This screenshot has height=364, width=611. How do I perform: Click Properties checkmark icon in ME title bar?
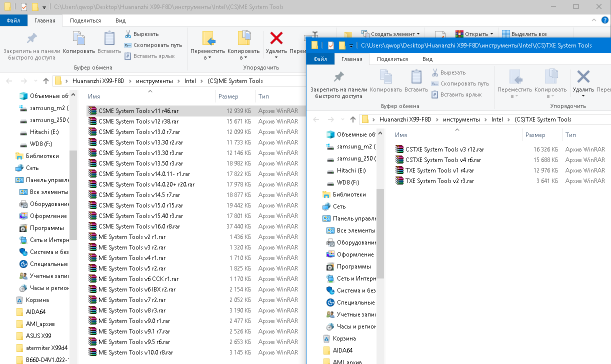(x=23, y=7)
